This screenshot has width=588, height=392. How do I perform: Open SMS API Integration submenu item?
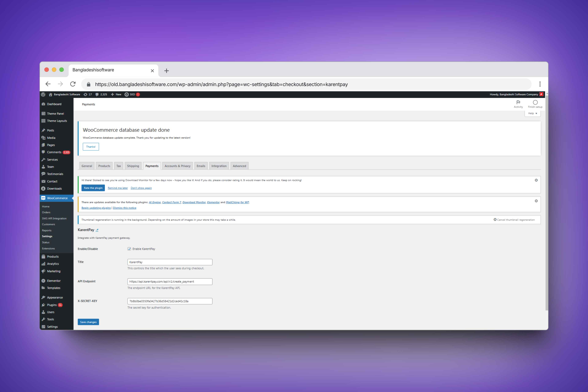54,219
